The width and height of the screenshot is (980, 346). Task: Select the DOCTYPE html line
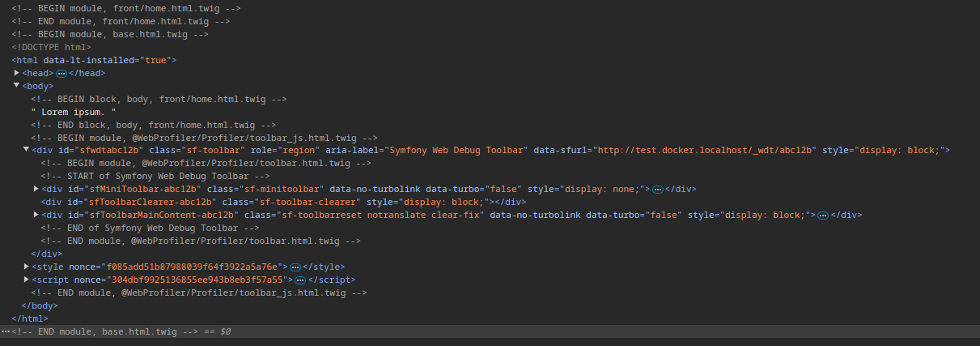51,47
